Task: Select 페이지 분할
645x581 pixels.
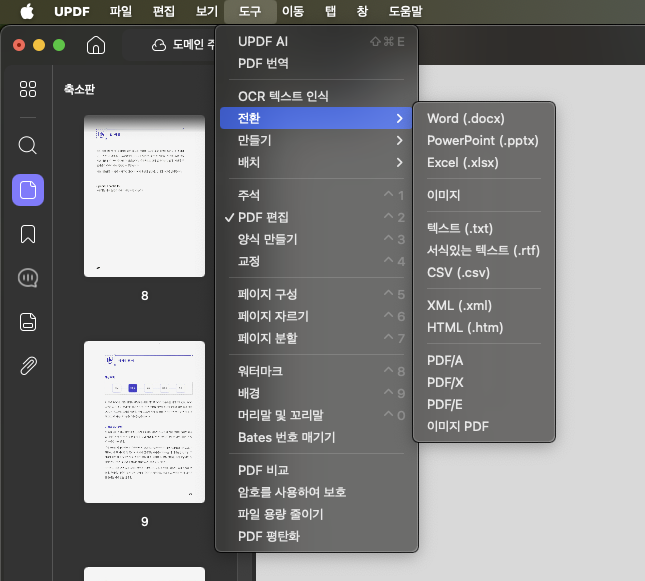Action: click(316, 338)
